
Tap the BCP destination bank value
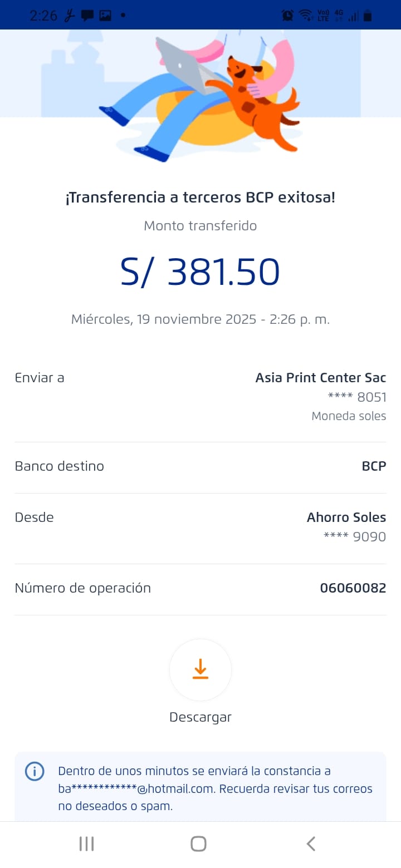(374, 466)
